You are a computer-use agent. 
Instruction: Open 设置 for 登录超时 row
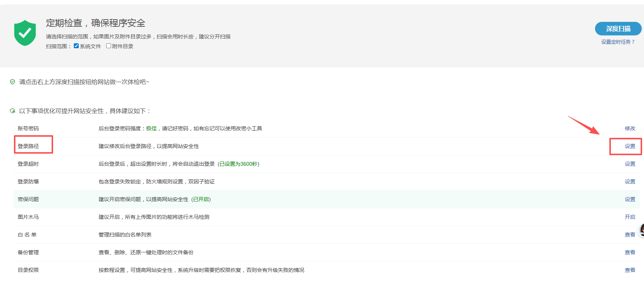(630, 164)
